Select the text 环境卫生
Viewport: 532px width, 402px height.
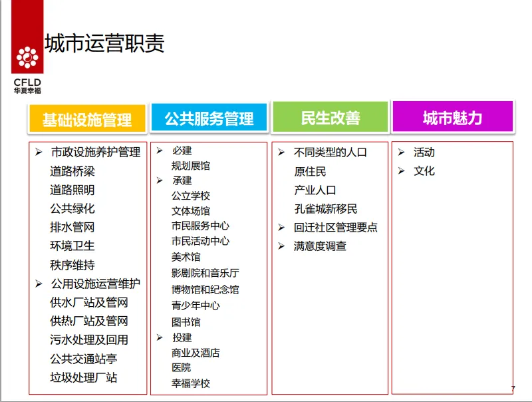click(x=72, y=246)
